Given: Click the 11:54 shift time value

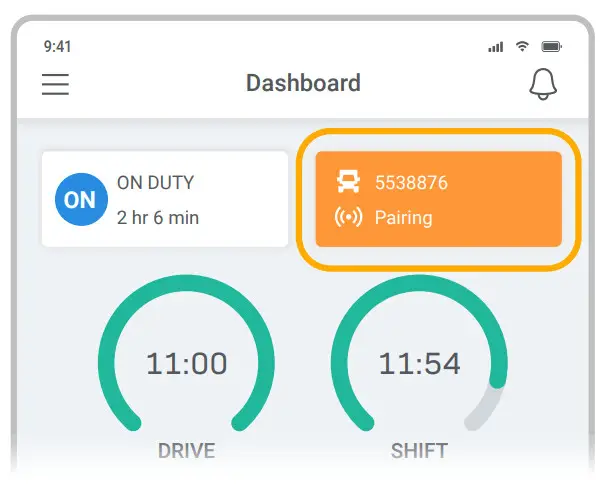Looking at the screenshot, I should tap(419, 363).
